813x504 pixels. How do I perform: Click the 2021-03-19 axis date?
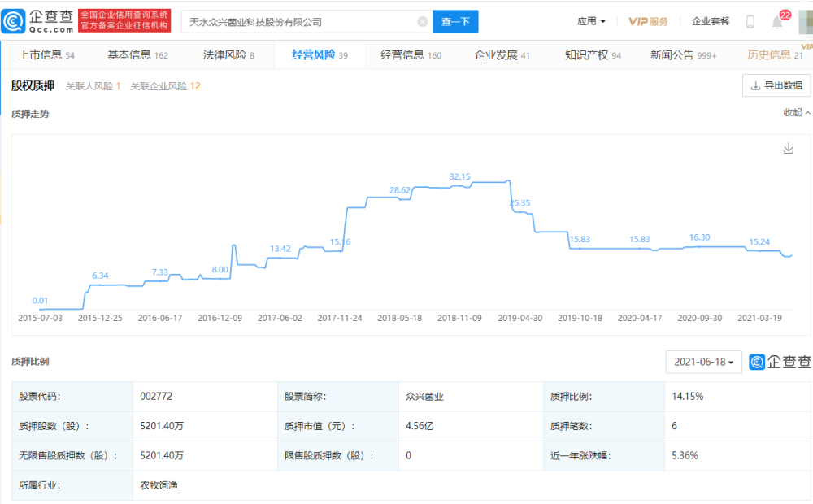759,318
